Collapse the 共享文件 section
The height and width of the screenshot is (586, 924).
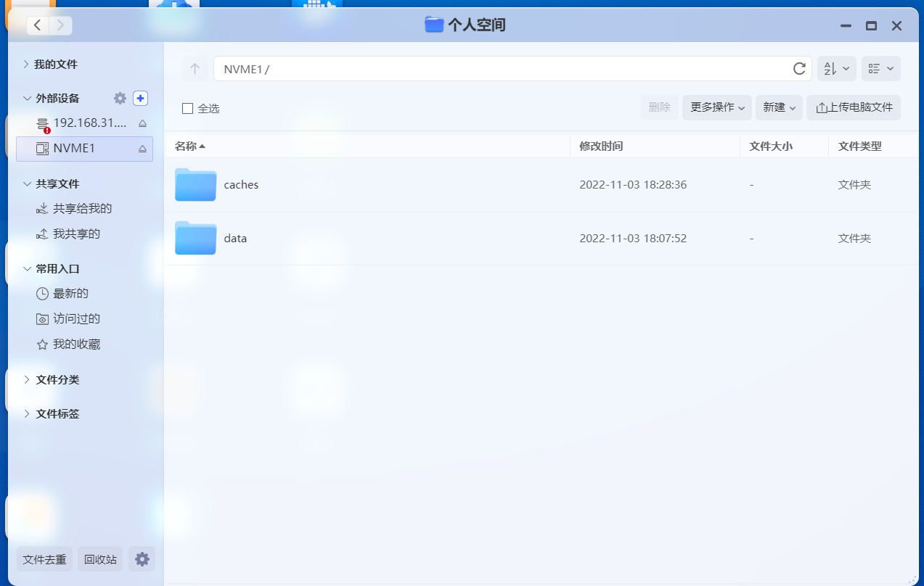point(27,184)
